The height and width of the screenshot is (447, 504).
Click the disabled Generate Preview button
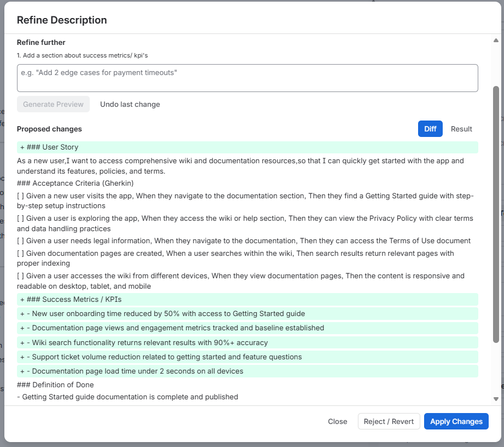[53, 104]
